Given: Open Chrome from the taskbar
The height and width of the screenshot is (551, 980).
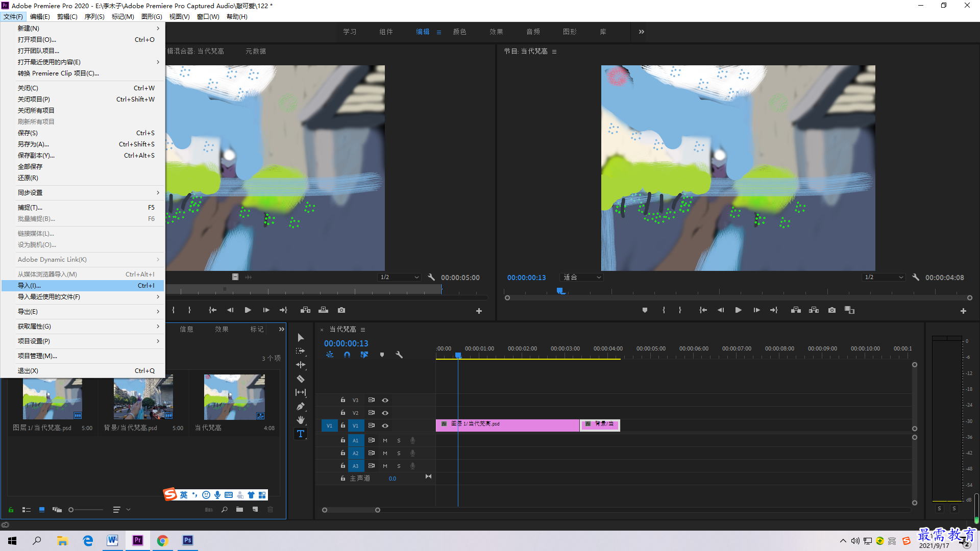Looking at the screenshot, I should 162,540.
